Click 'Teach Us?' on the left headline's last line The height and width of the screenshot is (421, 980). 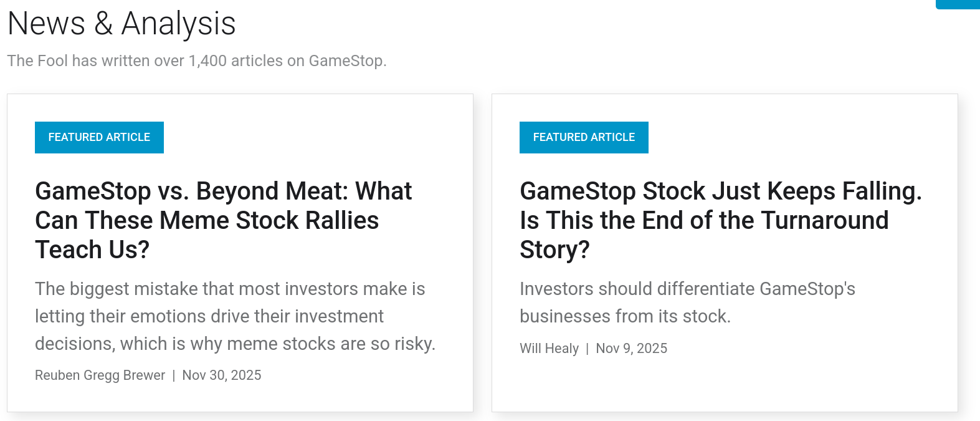pos(92,249)
